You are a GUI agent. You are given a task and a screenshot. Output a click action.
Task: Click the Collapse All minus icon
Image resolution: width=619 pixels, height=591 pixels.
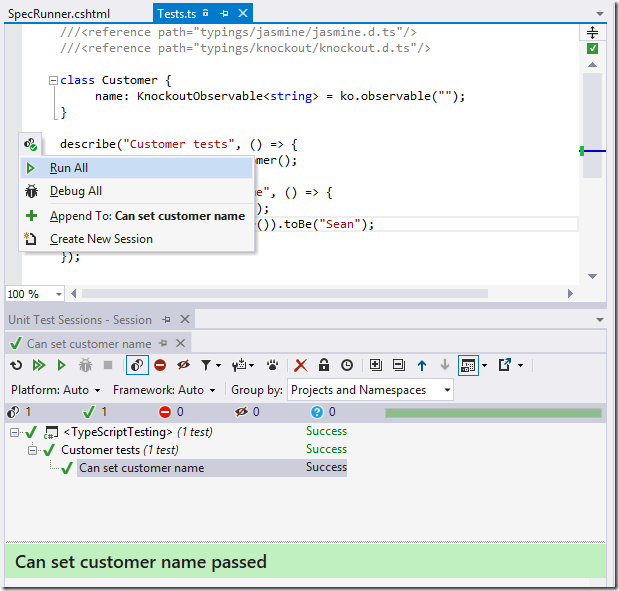pos(399,366)
